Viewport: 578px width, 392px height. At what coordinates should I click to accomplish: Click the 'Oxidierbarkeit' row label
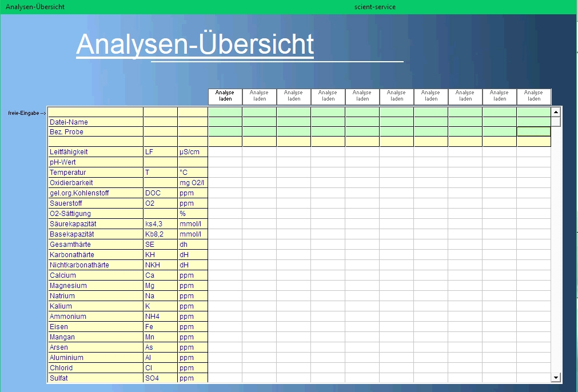click(x=95, y=183)
